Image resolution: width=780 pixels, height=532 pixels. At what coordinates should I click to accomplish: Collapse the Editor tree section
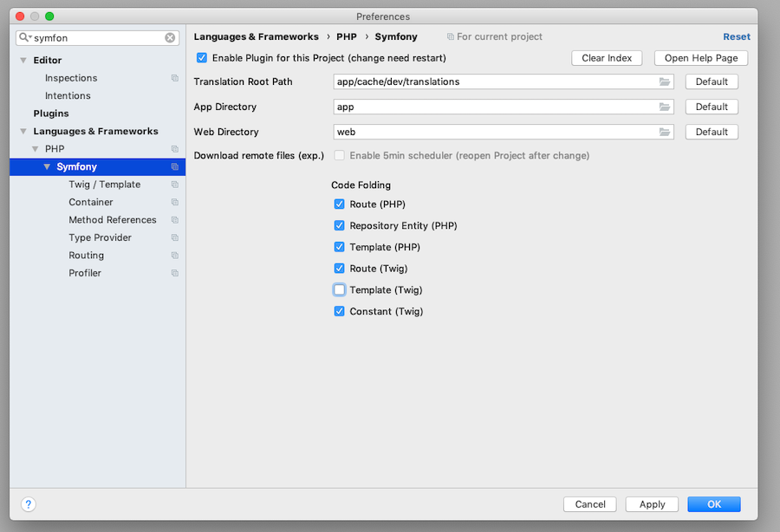click(23, 60)
